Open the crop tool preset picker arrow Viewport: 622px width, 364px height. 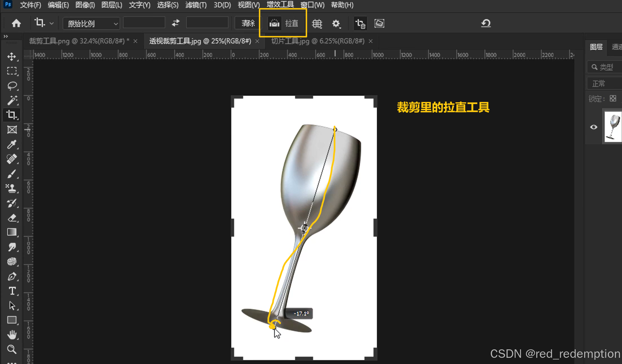point(52,23)
